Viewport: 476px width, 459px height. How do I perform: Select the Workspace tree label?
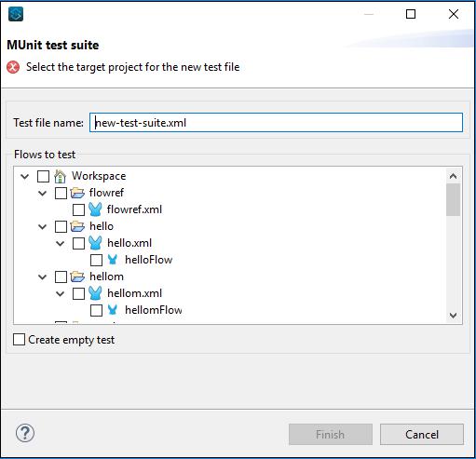tap(99, 176)
